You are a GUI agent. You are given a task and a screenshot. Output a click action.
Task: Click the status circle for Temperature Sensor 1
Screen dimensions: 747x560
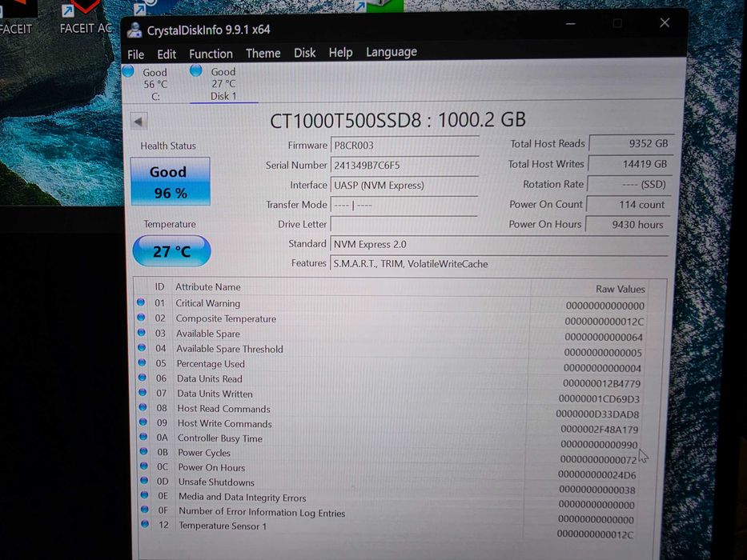pyautogui.click(x=145, y=524)
